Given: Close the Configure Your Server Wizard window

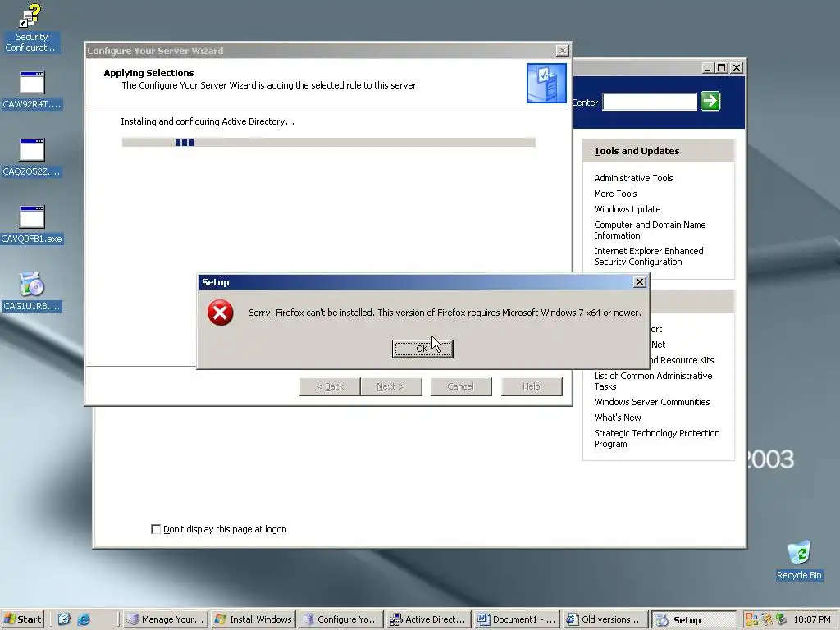Looking at the screenshot, I should (x=562, y=50).
